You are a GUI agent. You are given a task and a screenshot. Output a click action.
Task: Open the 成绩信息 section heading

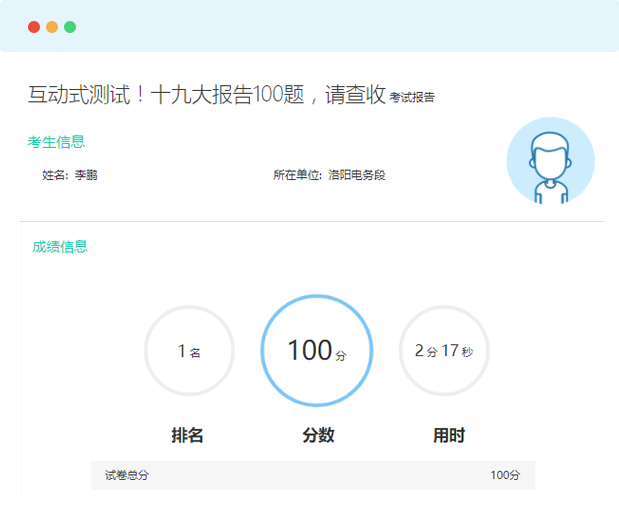pyautogui.click(x=60, y=247)
